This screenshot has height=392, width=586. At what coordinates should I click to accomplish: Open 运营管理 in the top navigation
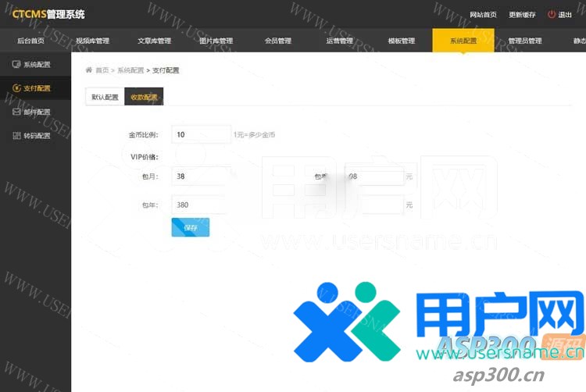(340, 41)
